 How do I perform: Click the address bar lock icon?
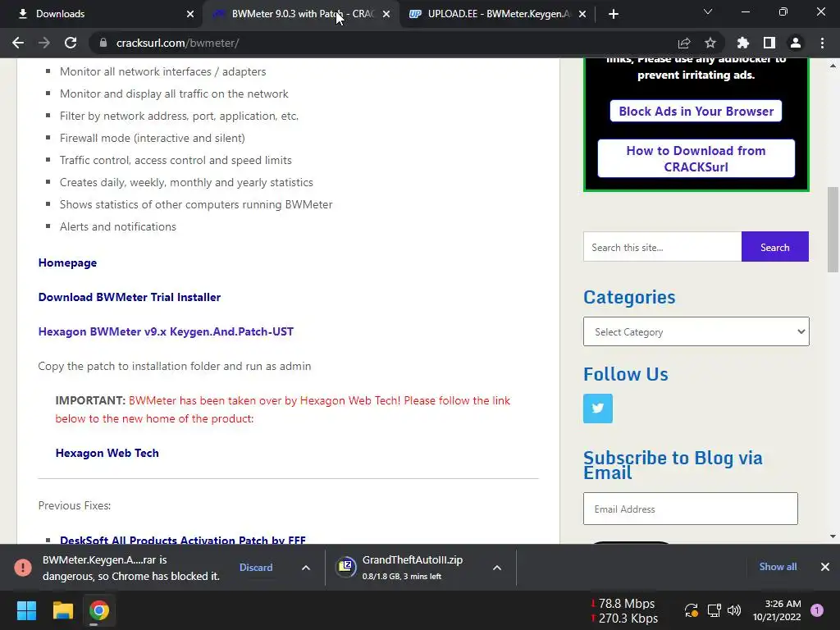coord(103,43)
